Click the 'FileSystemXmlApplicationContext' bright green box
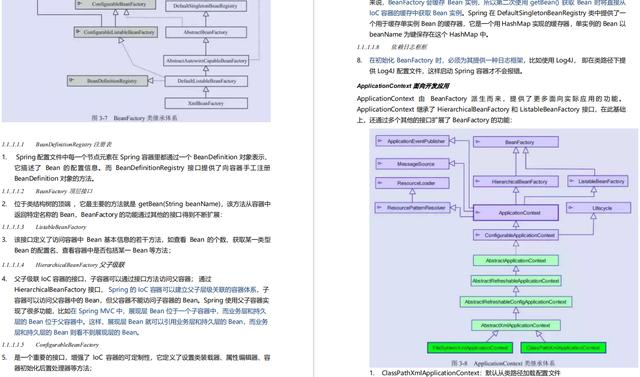Image resolution: width=640 pixels, height=377 pixels. [470, 348]
